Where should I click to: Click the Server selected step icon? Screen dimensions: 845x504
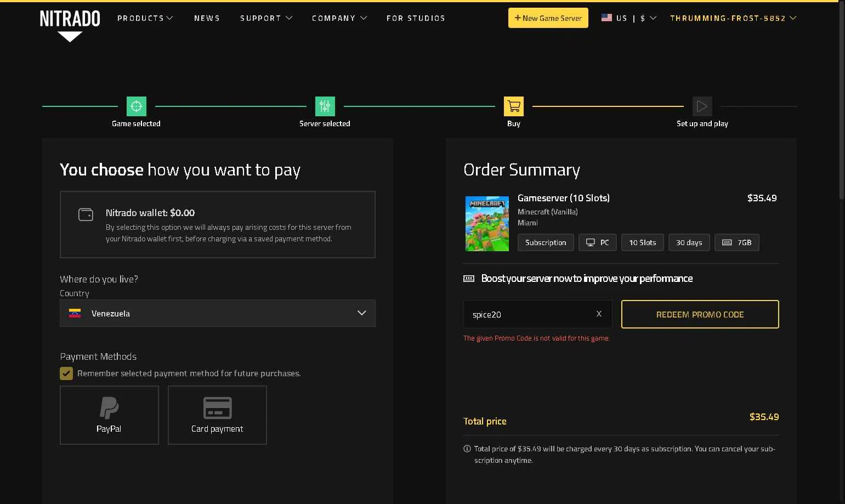(325, 106)
